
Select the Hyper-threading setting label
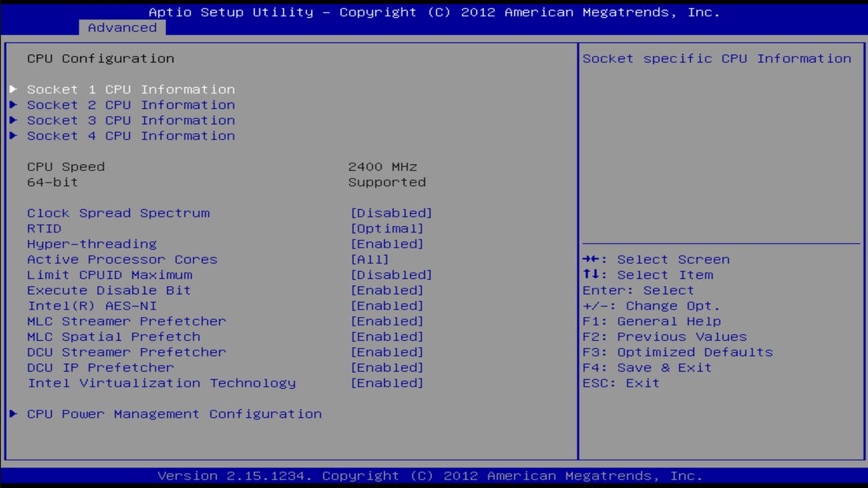point(92,244)
